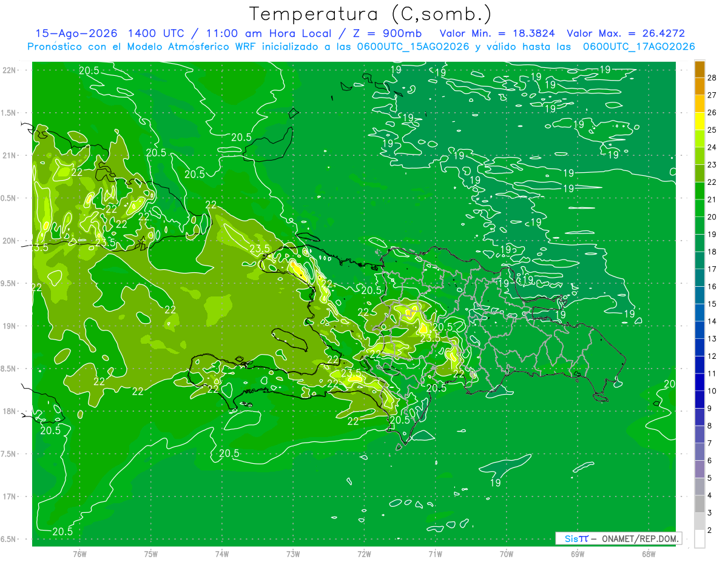Click the 19N latitude axis label
The height and width of the screenshot is (562, 728).
[x=10, y=326]
